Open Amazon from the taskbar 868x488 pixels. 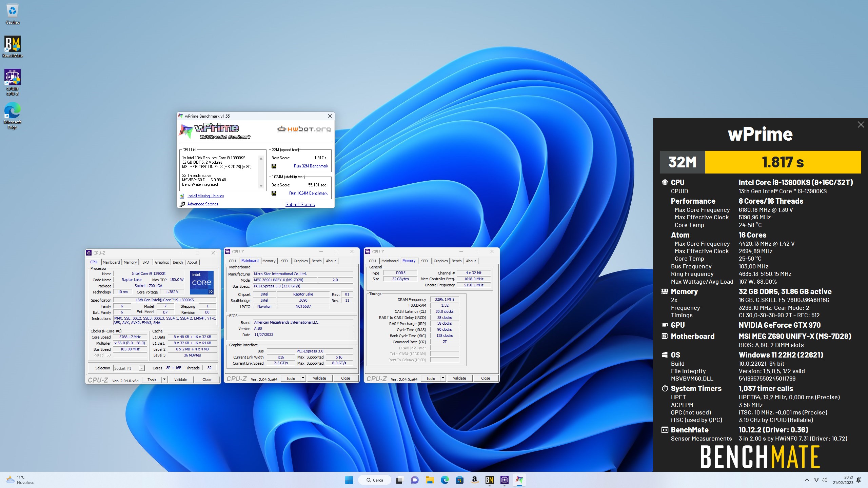(474, 480)
